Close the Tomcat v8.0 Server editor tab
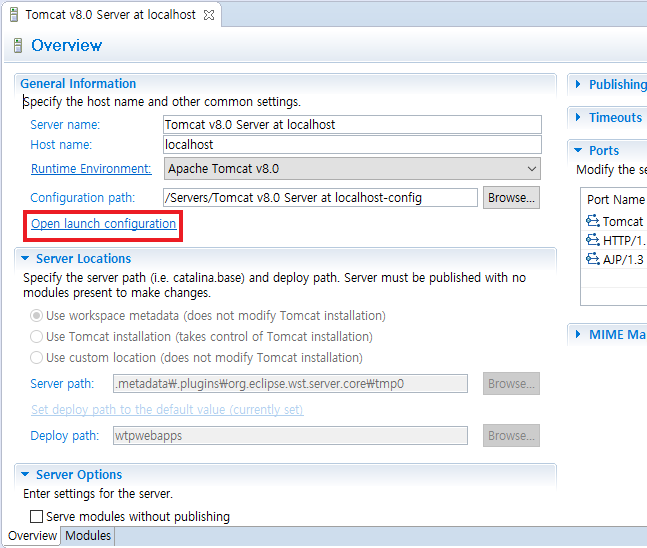647x548 pixels. pyautogui.click(x=209, y=15)
